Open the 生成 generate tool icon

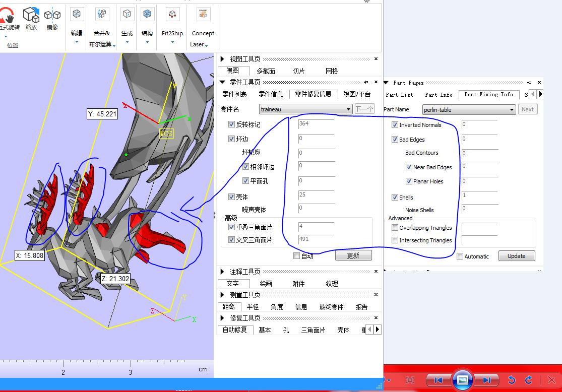[127, 14]
